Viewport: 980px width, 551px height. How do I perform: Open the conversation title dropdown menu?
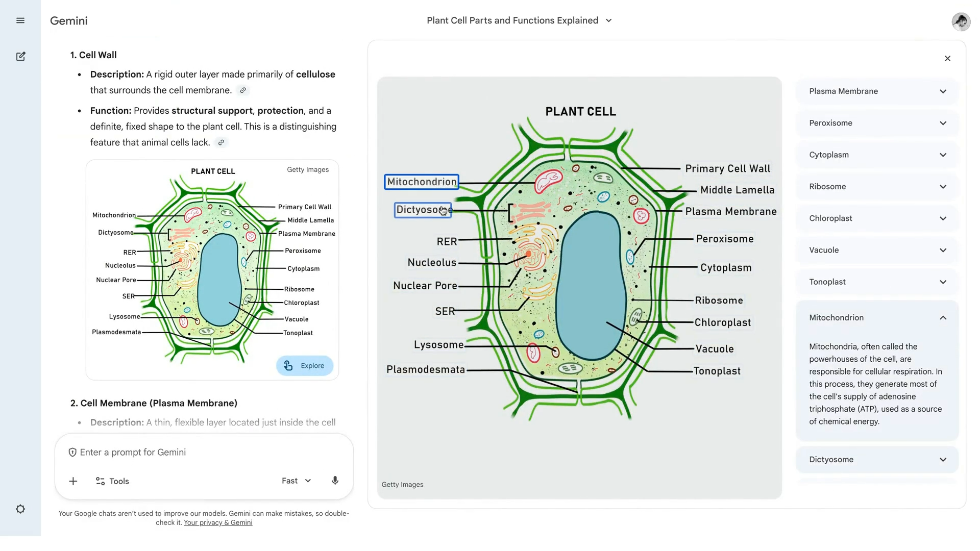[x=608, y=20]
